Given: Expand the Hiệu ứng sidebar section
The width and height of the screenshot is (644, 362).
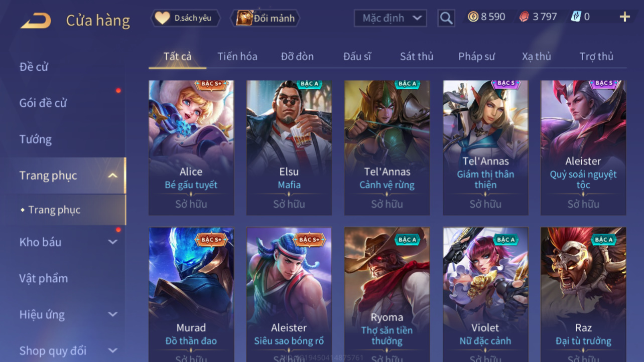Looking at the screenshot, I should coord(113,314).
